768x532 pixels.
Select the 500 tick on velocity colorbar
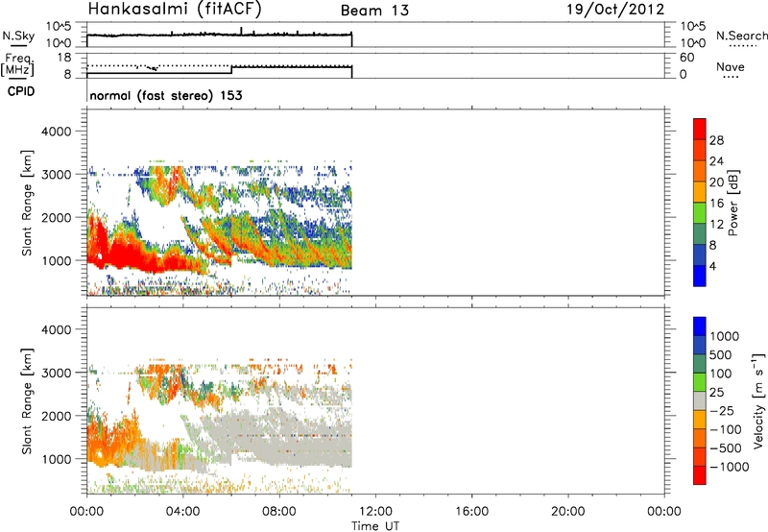[x=721, y=354]
